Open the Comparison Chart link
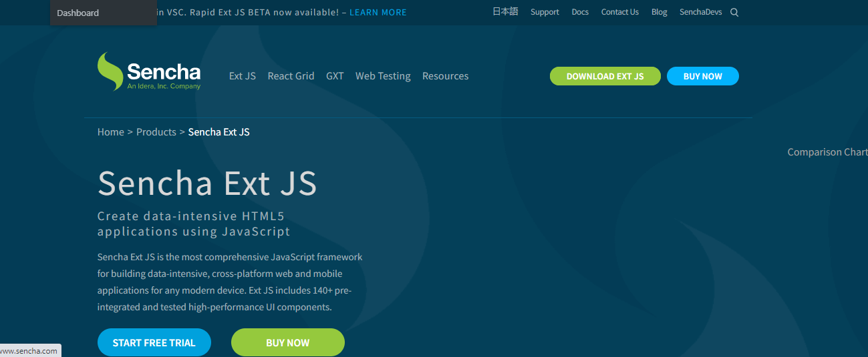Screen dimensions: 868x357 827,152
